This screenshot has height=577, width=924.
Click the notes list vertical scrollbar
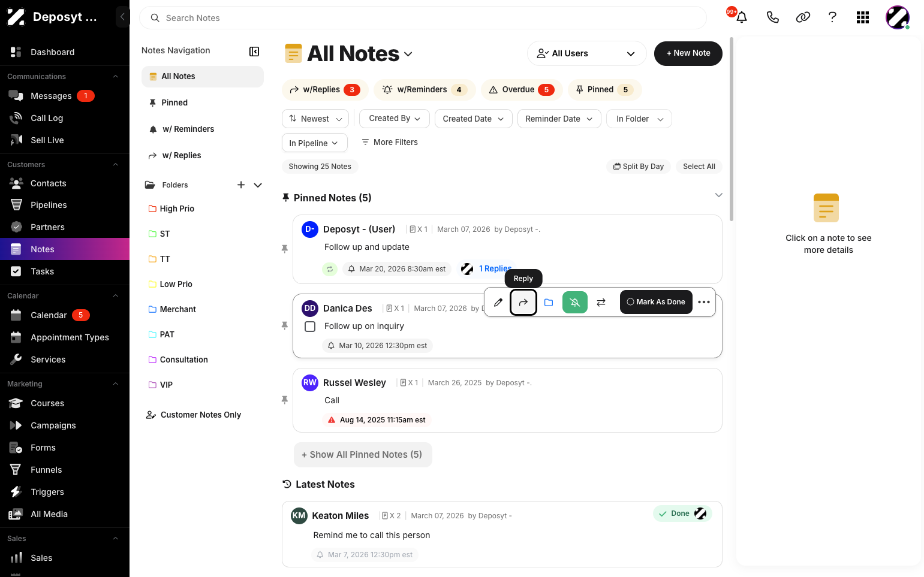pyautogui.click(x=732, y=129)
